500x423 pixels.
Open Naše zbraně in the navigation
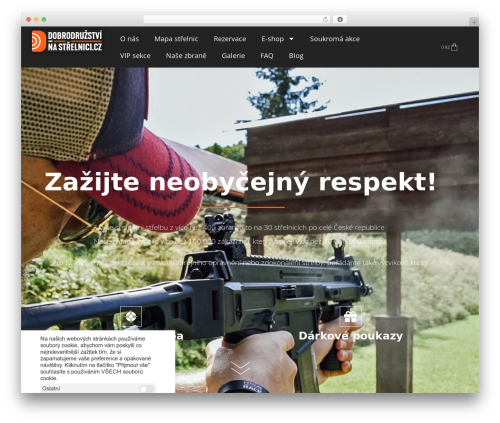(186, 56)
